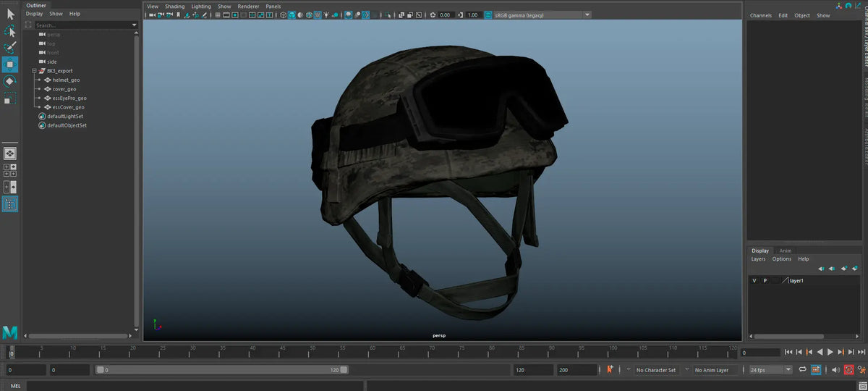868x391 pixels.
Task: Open the Shading menu
Action: 174,6
